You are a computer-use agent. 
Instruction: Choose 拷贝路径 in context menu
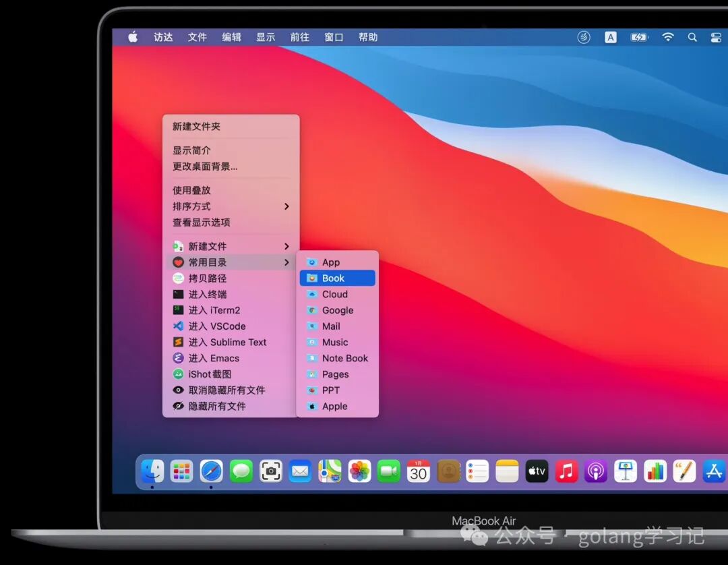[x=231, y=278]
